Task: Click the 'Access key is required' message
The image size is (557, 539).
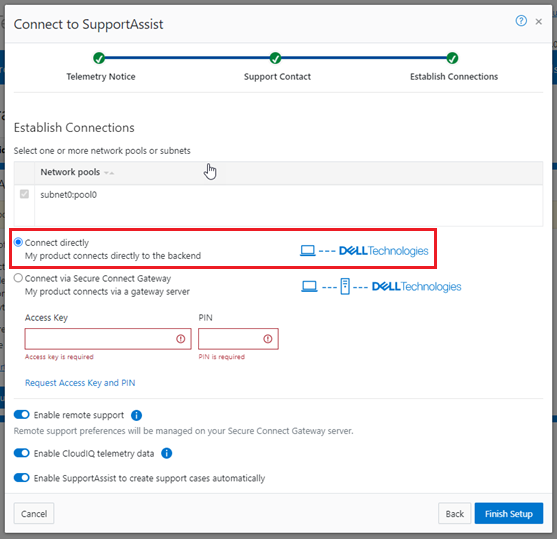Action: [59, 357]
